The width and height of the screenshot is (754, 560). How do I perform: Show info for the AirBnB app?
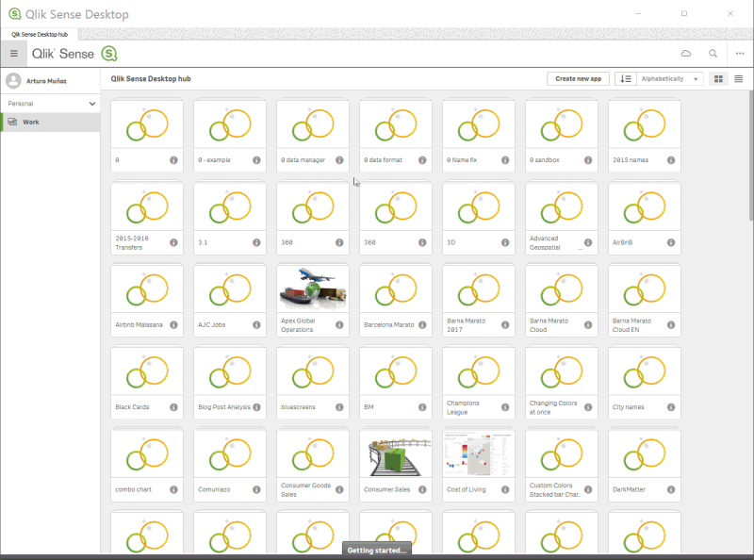click(671, 242)
